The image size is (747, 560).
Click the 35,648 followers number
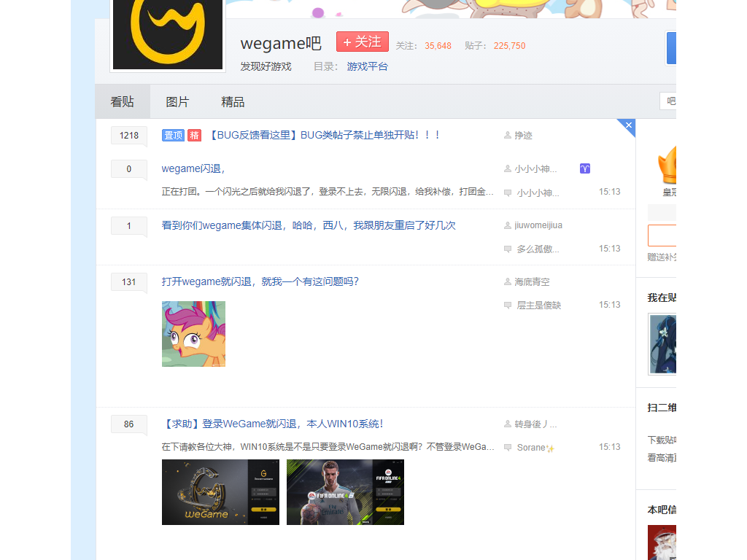click(438, 46)
